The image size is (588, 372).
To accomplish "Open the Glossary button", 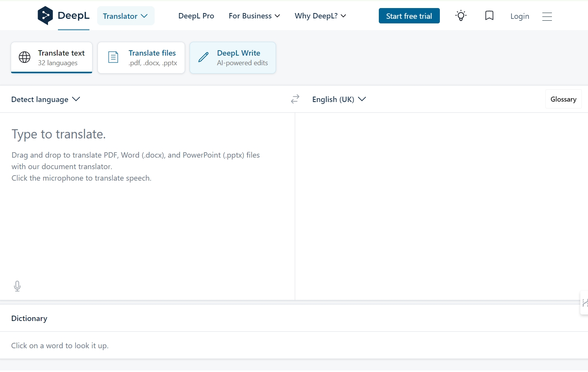I will point(563,99).
